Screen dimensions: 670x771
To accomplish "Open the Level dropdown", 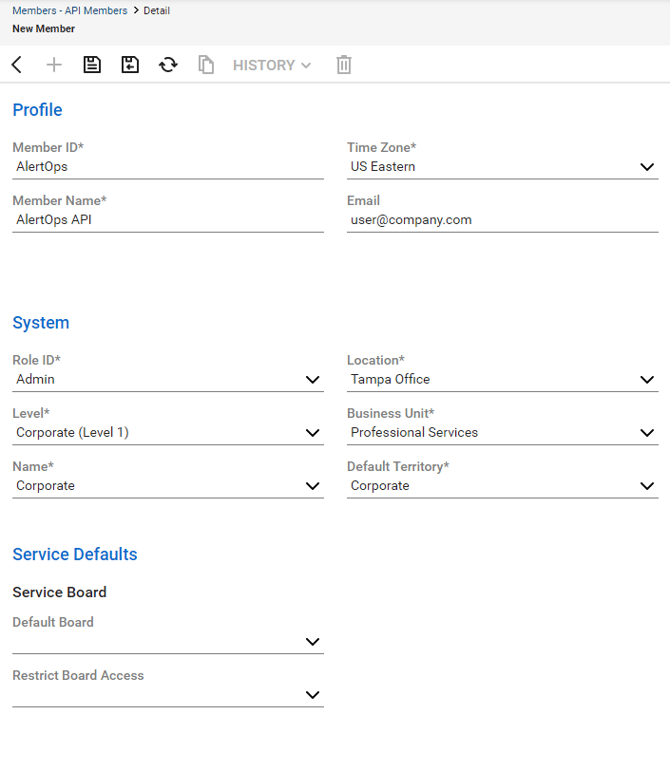I will [312, 433].
